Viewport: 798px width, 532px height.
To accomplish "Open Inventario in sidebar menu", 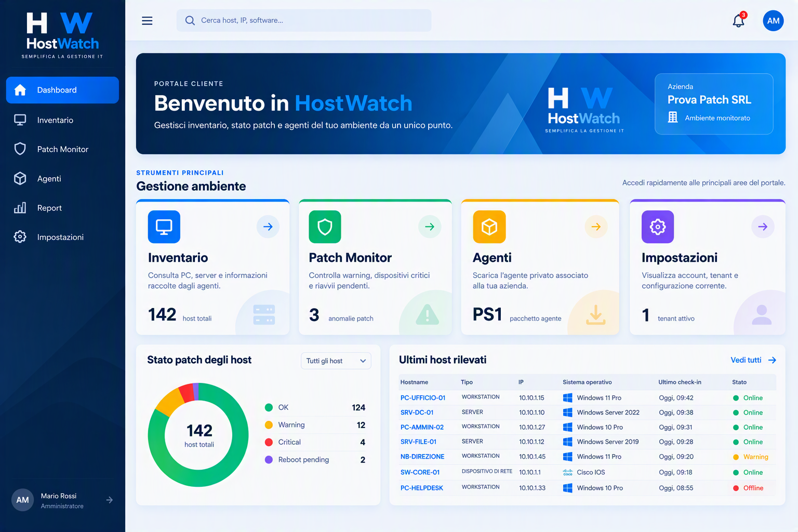I will point(62,120).
